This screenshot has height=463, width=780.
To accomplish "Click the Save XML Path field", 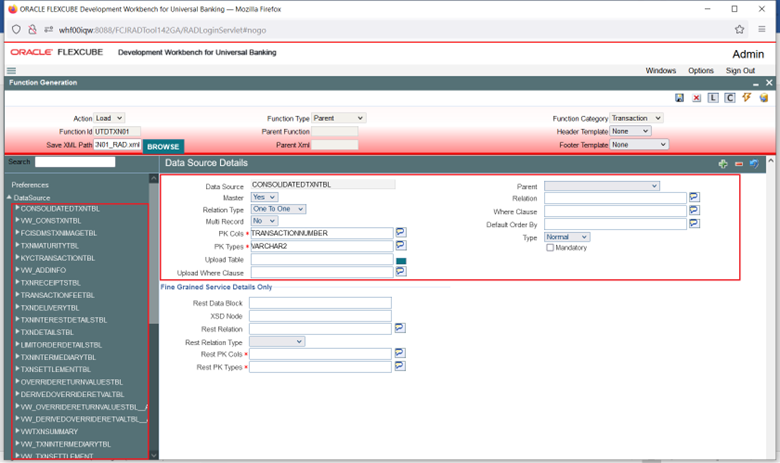I will pos(117,145).
